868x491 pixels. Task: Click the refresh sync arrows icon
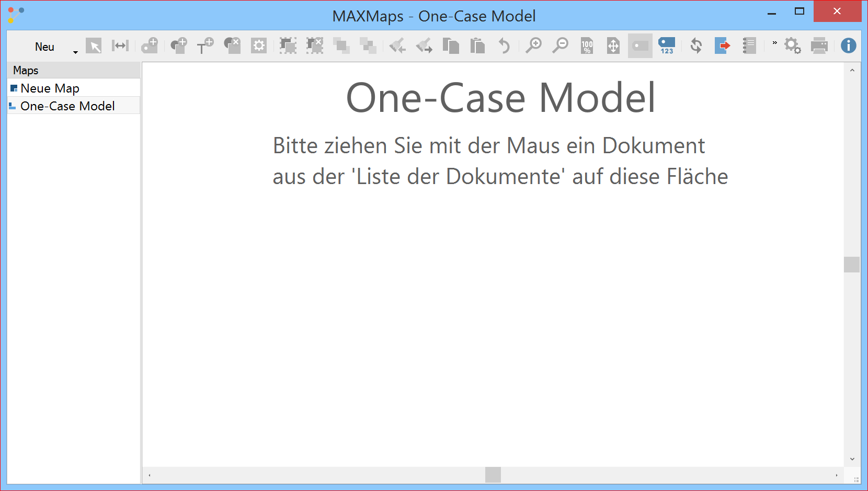coord(696,45)
